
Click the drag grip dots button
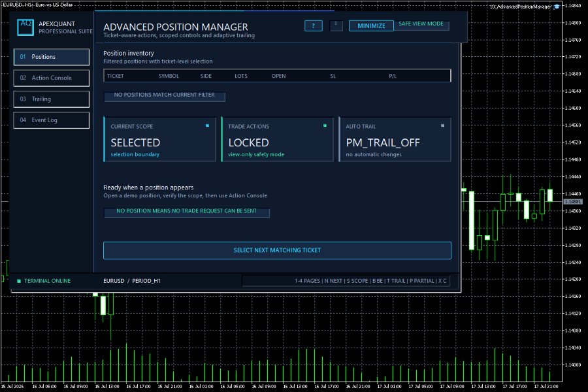click(x=336, y=25)
